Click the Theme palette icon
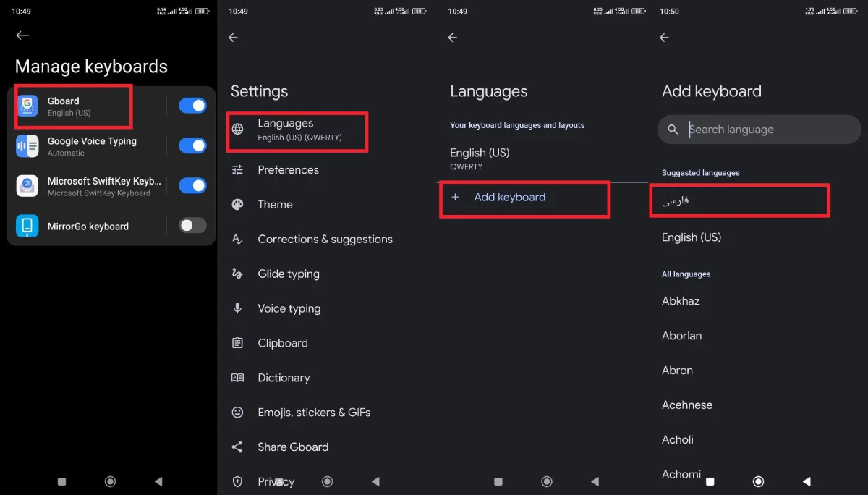868x495 pixels. click(x=237, y=205)
